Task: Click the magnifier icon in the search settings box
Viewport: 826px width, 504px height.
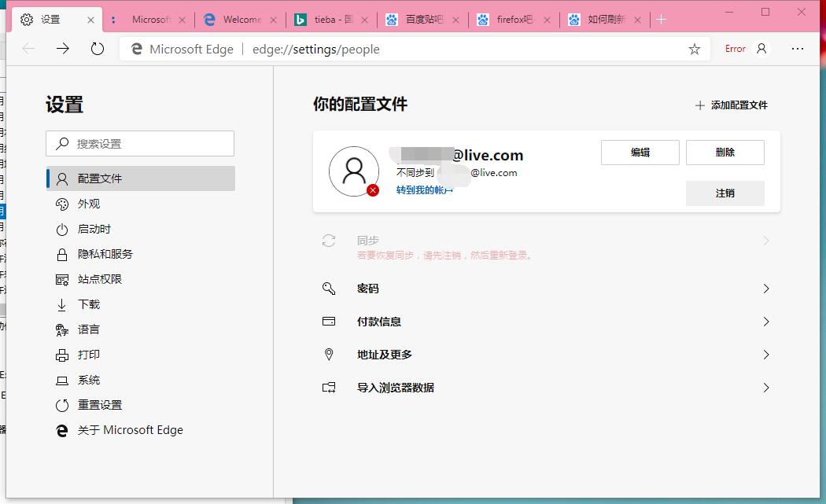Action: (x=62, y=143)
